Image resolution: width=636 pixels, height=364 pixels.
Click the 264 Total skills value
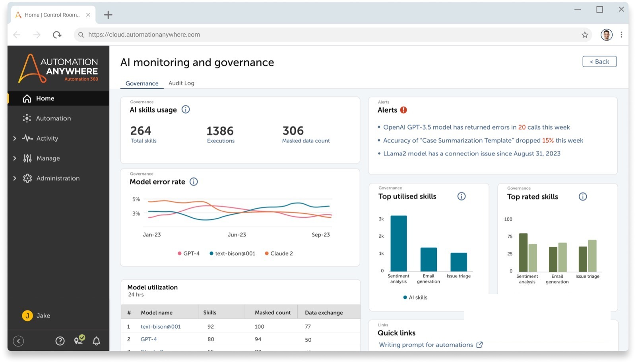141,131
